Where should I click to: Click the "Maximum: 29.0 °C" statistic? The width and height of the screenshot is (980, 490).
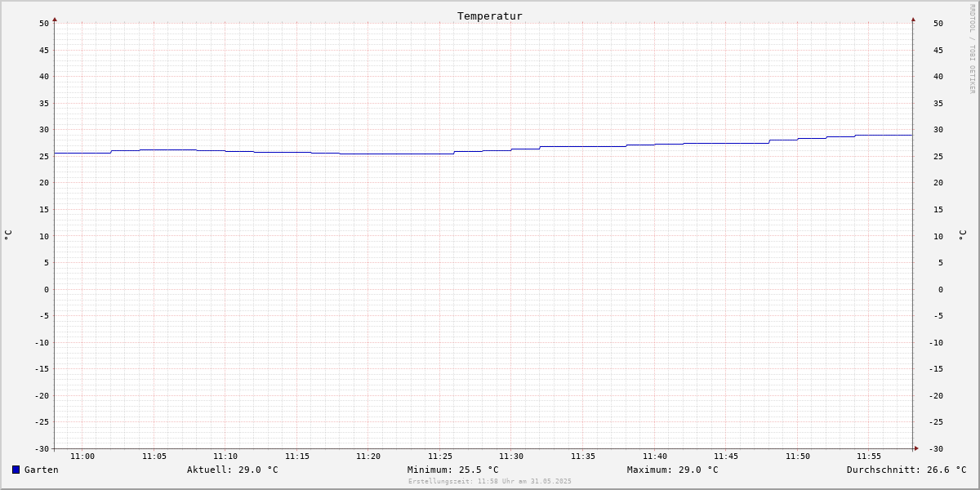click(x=672, y=470)
